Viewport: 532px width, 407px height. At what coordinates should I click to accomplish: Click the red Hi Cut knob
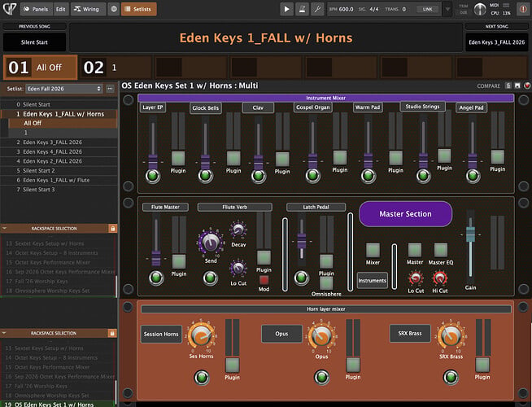440,278
